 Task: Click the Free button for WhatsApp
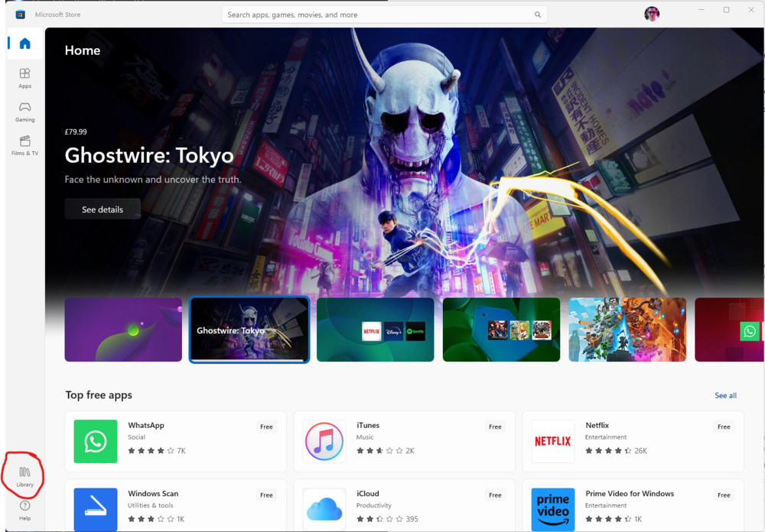(x=266, y=427)
